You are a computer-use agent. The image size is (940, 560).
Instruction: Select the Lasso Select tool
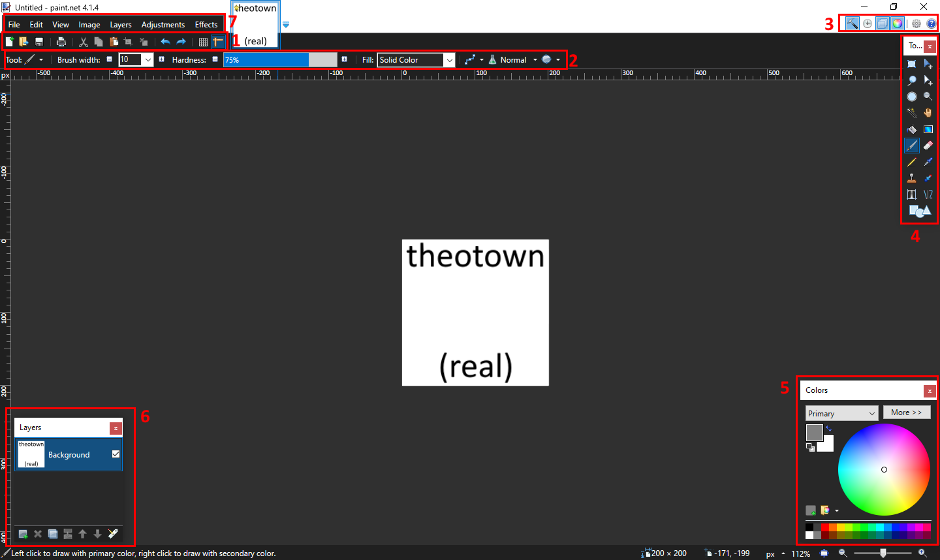point(912,80)
